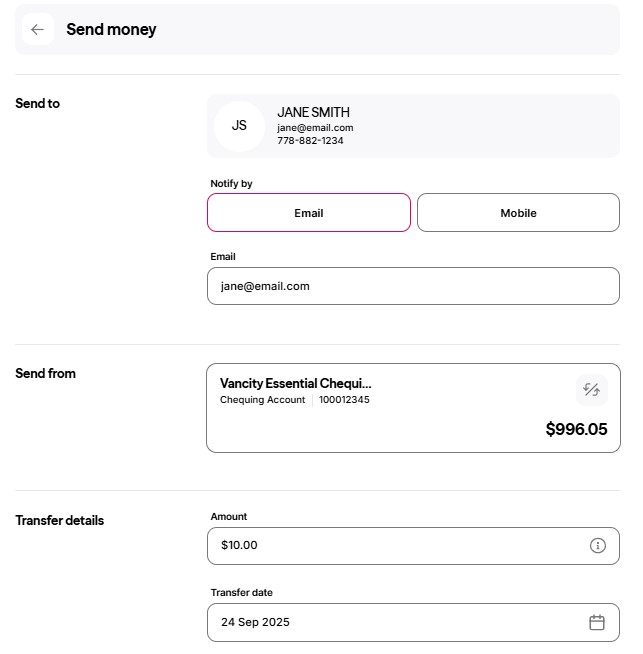643x654 pixels.
Task: Click recipient phone number 778-882-1234
Action: click(310, 141)
